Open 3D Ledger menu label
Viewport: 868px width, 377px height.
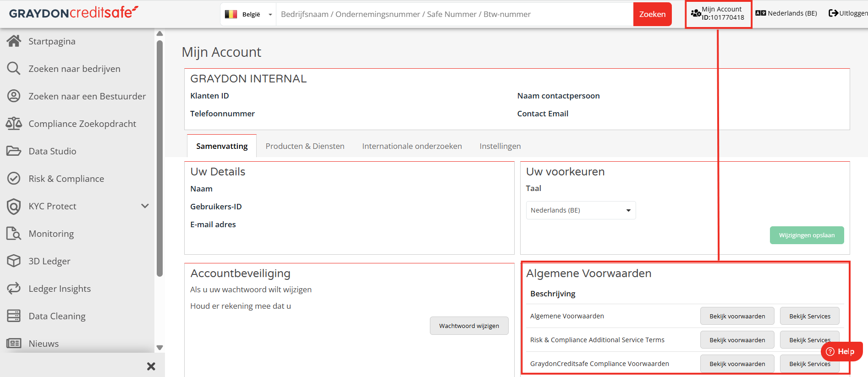click(49, 261)
